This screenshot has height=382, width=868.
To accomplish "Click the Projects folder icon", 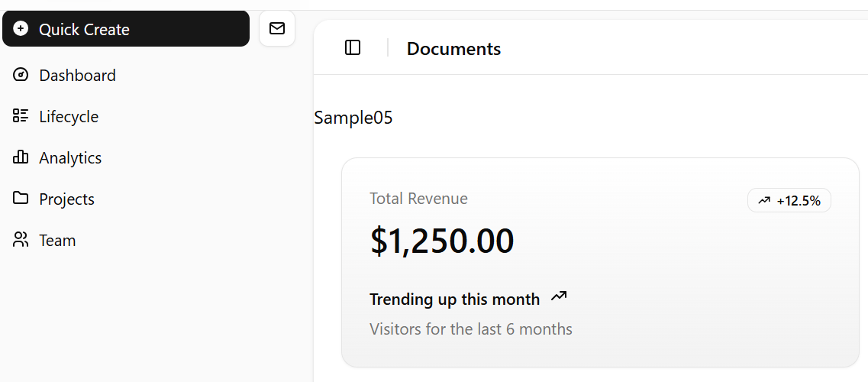I will 21,199.
